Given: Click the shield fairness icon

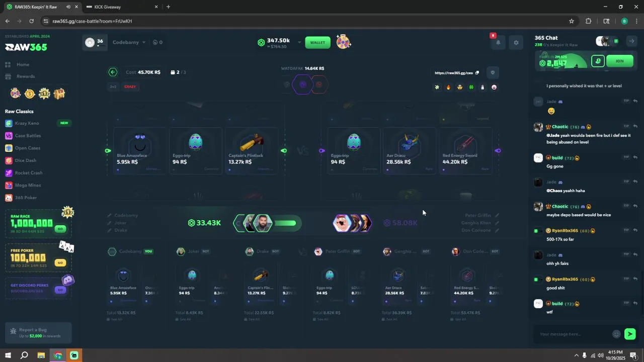Looking at the screenshot, I should click(493, 72).
